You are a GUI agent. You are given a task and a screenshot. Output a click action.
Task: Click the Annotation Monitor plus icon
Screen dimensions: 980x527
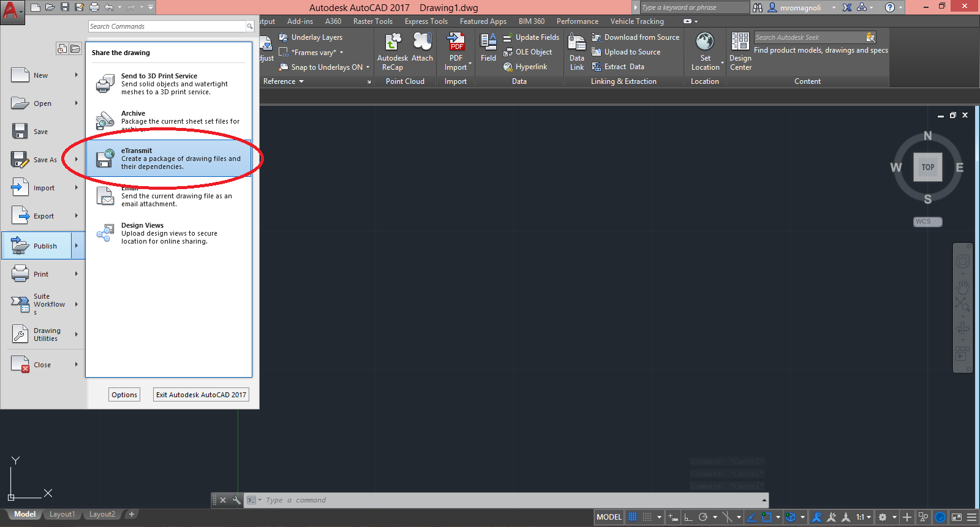coord(907,517)
